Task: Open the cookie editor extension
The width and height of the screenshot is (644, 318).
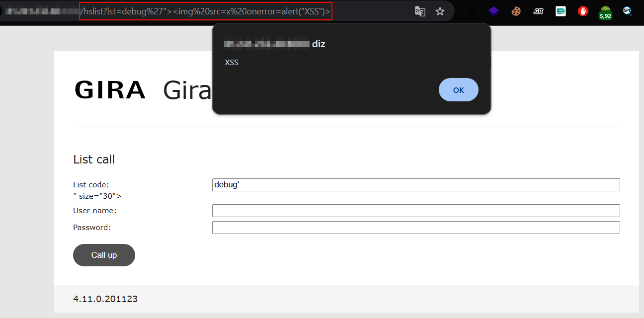Action: pyautogui.click(x=516, y=11)
